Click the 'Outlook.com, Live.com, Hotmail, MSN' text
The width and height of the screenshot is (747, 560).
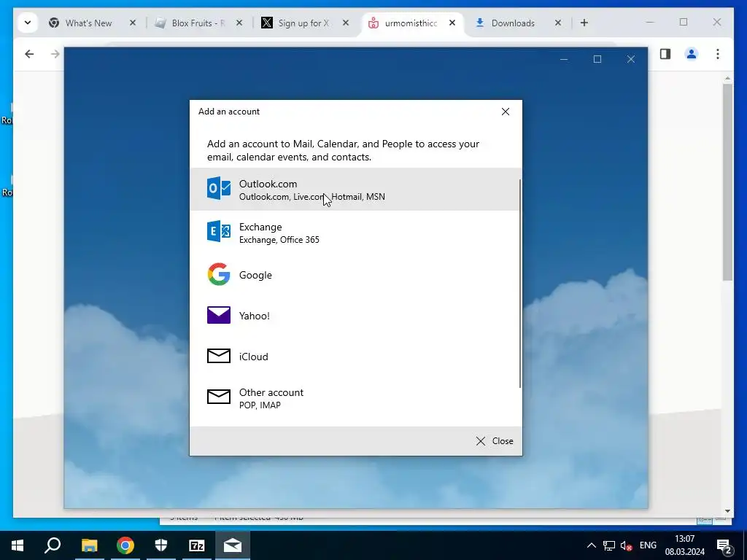[312, 197]
